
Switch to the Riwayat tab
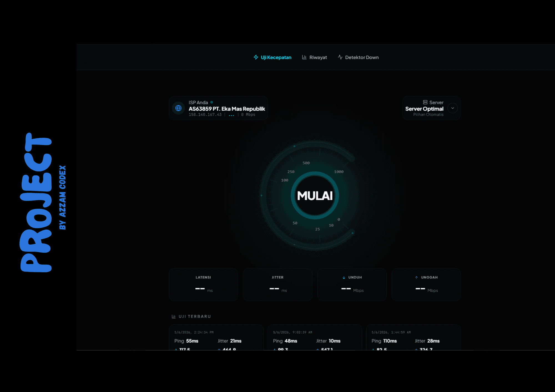coord(314,57)
